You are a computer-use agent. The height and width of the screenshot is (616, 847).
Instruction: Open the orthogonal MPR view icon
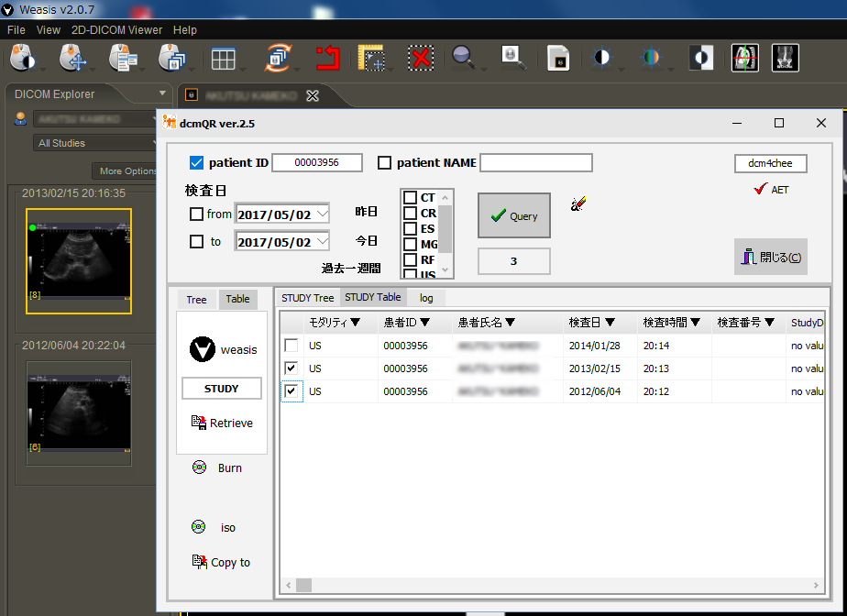point(745,58)
